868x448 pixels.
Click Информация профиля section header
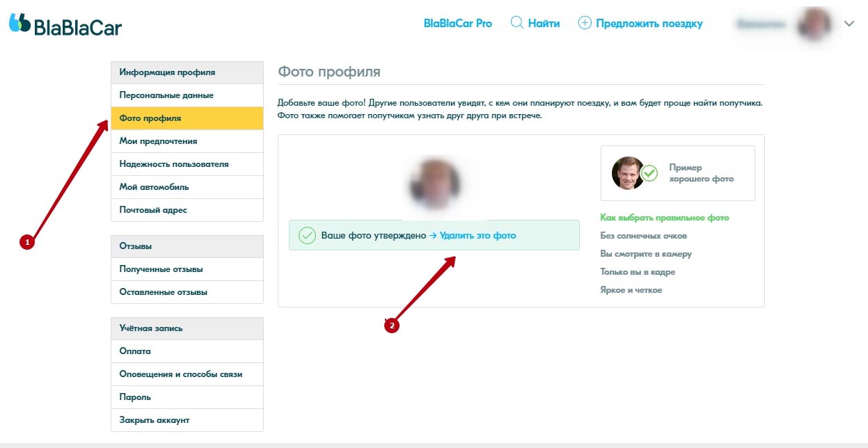(187, 72)
